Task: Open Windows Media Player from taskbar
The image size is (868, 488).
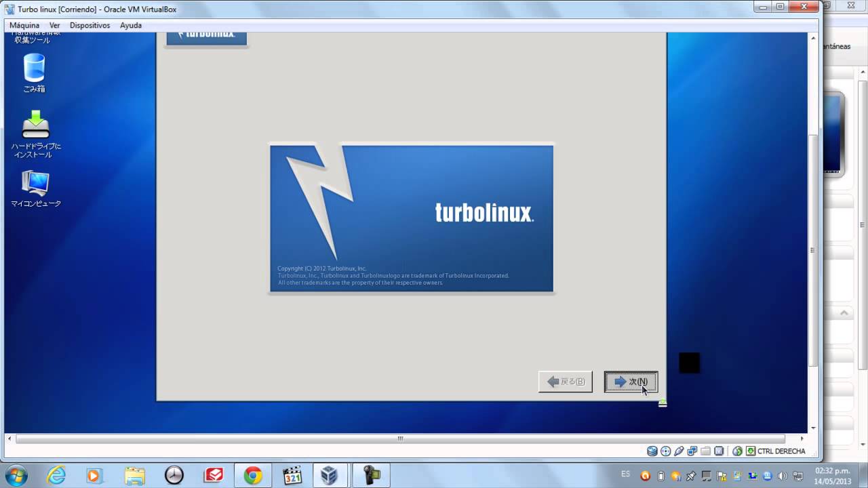Action: tap(94, 476)
